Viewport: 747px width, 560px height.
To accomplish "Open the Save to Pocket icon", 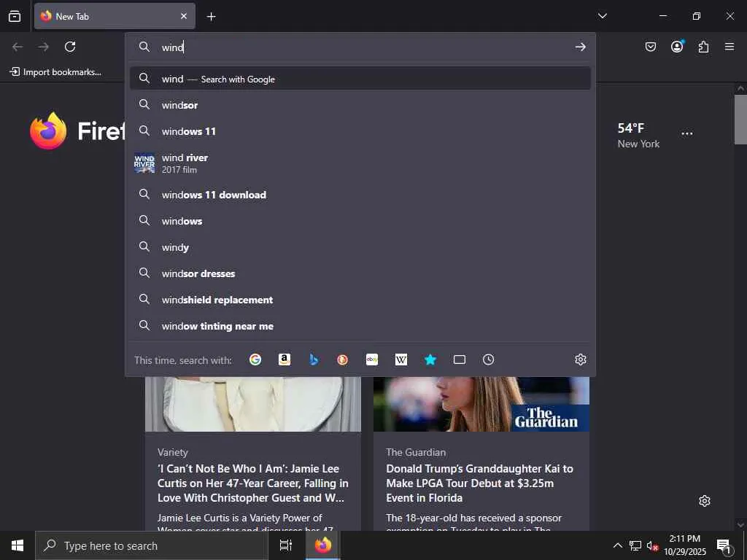I will [650, 47].
